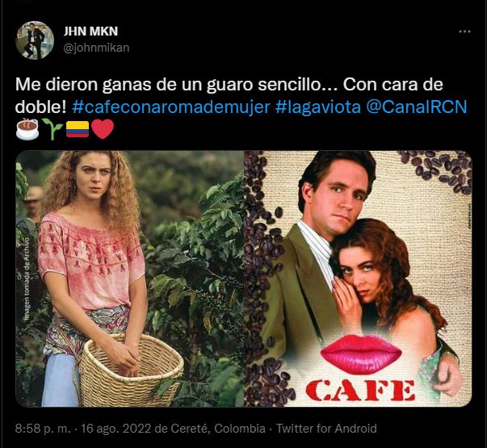Select the Colombian flag emoji

click(78, 129)
